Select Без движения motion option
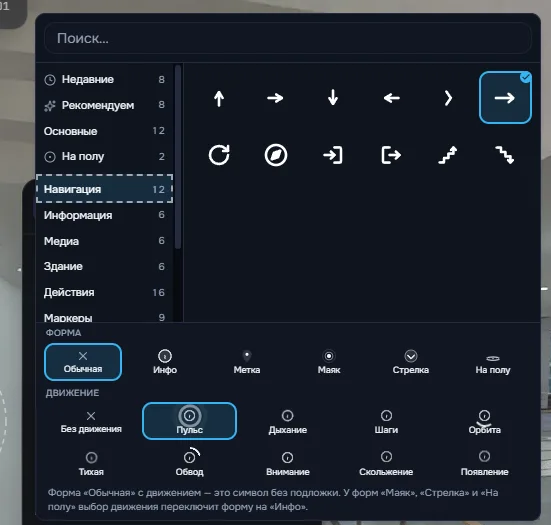 coord(91,421)
